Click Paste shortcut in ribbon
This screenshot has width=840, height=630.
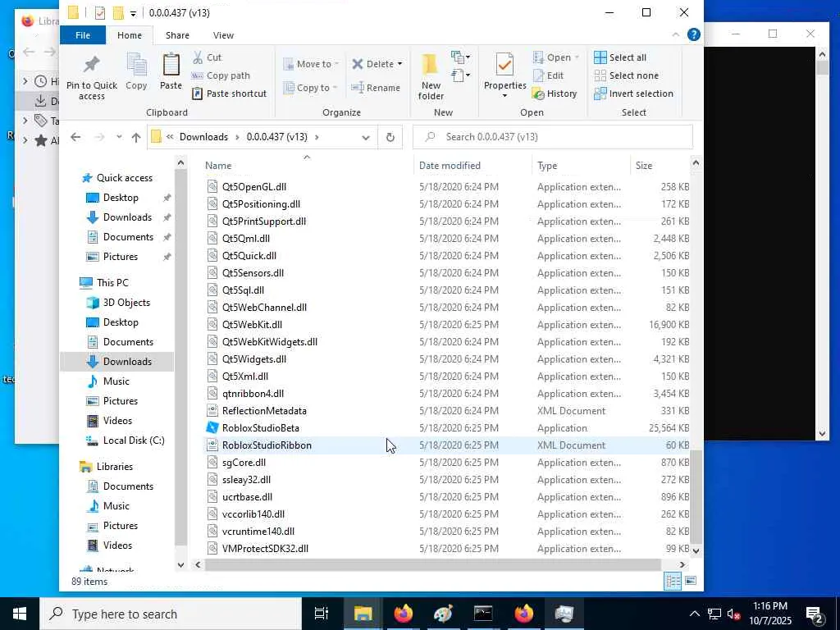(229, 94)
